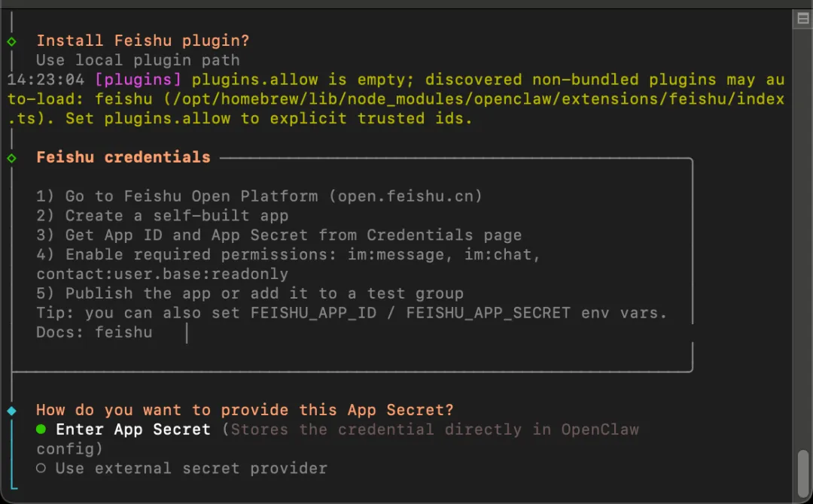Click the text cursor after Docs: feishu

click(187, 332)
